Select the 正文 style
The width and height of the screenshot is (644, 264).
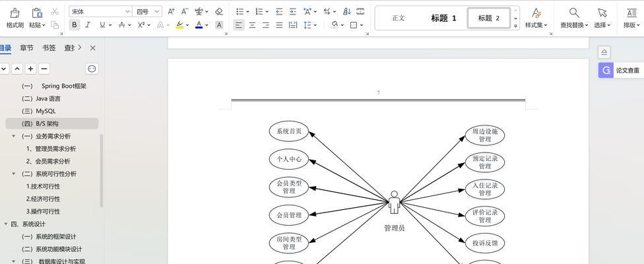(x=399, y=18)
